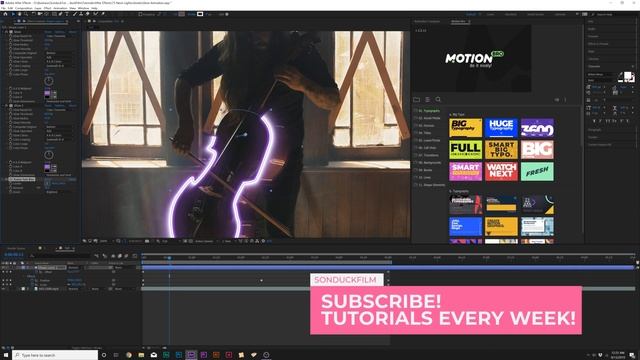
Task: Click the folder icon in Motion Bro panel
Action: tap(416, 99)
